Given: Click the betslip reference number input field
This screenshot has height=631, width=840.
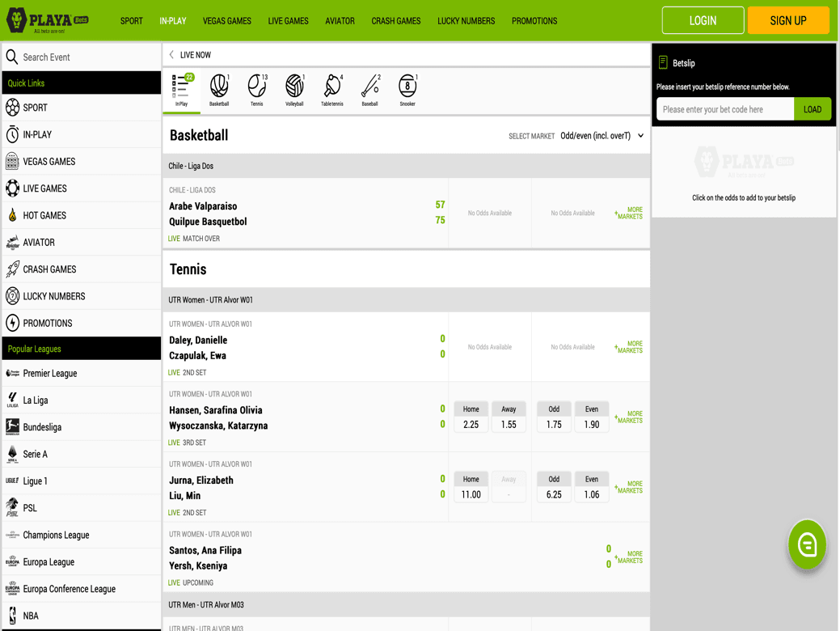Looking at the screenshot, I should (x=724, y=108).
